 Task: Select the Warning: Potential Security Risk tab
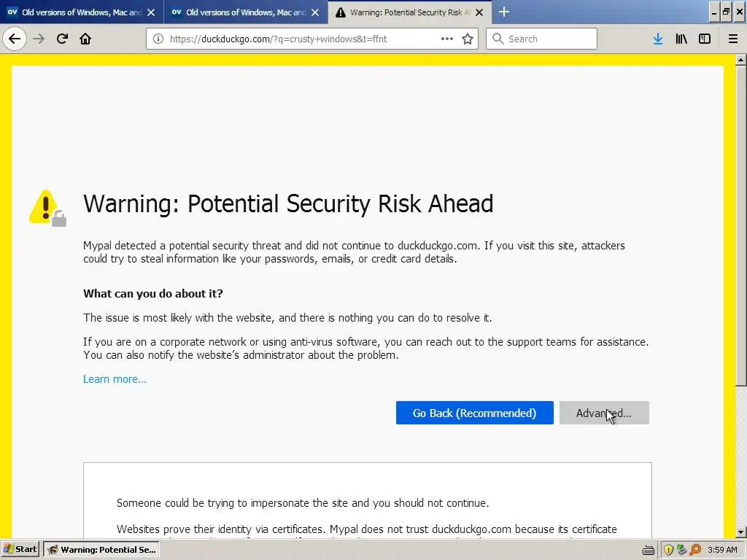pos(410,12)
